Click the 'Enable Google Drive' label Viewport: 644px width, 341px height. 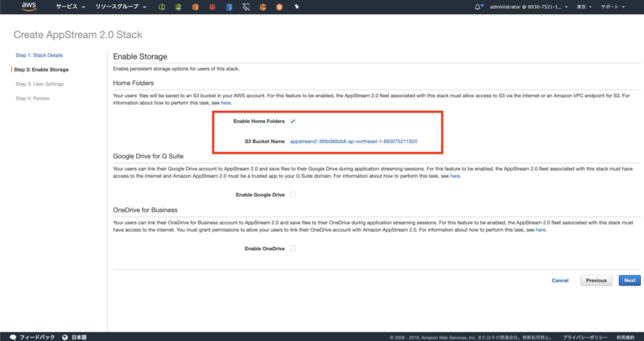pos(260,195)
